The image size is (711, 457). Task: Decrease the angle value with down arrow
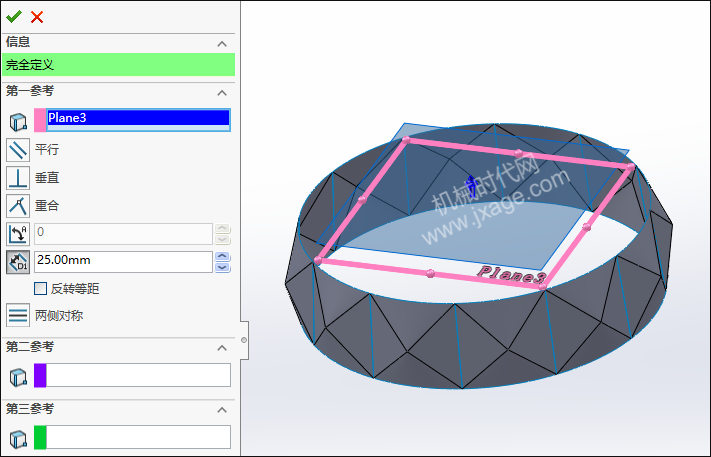coord(222,239)
